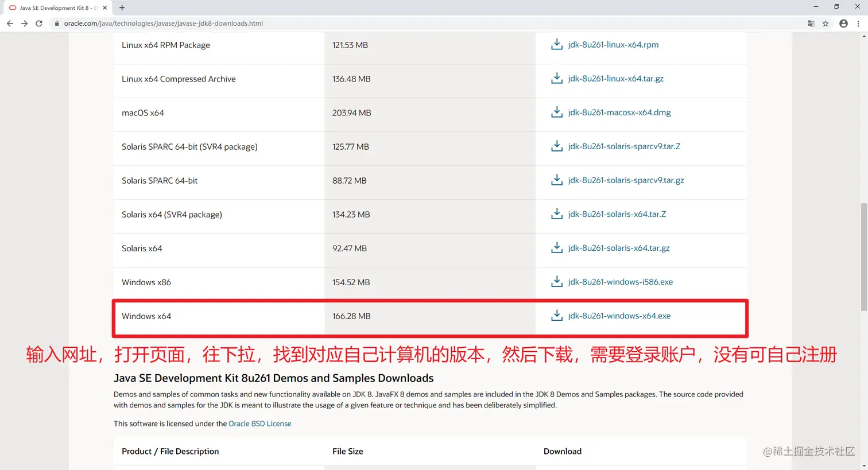Download jdk-8u261-solaris-sparcv9.tar.Z link
This screenshot has width=868, height=470.
(x=624, y=146)
